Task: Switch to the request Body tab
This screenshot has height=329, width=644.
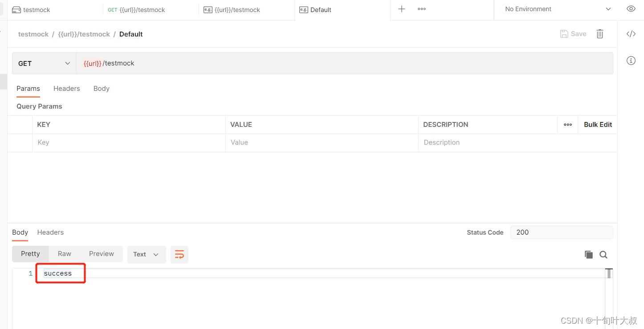Action: point(101,89)
